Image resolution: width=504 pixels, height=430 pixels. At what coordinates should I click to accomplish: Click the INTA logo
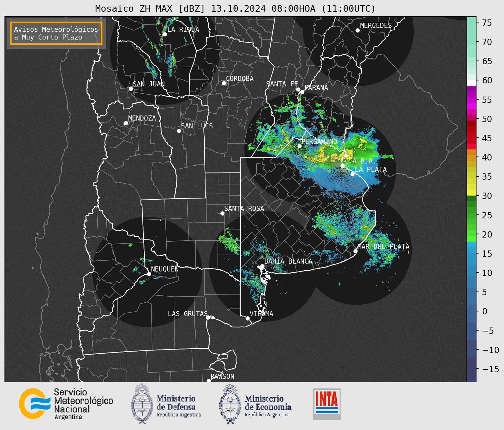click(327, 404)
